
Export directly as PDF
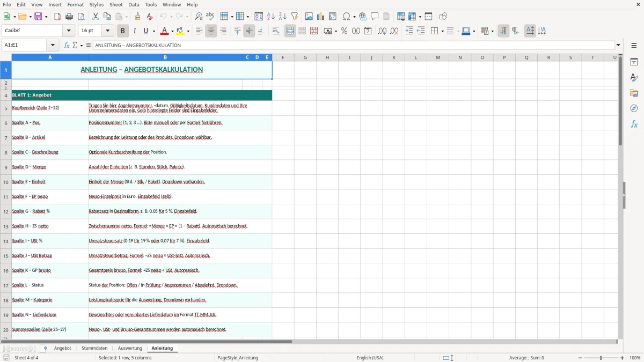(x=57, y=17)
